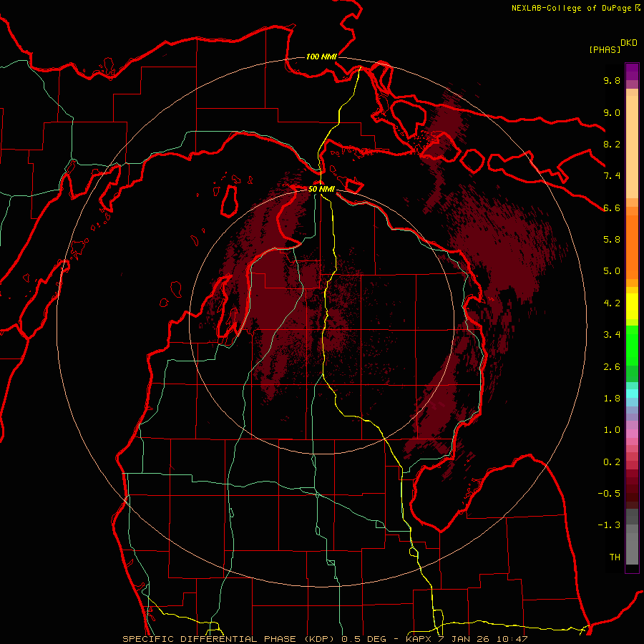Viewport: 644px width, 644px height.
Task: Click the 5.0 value on the color scale
Action: (612, 271)
